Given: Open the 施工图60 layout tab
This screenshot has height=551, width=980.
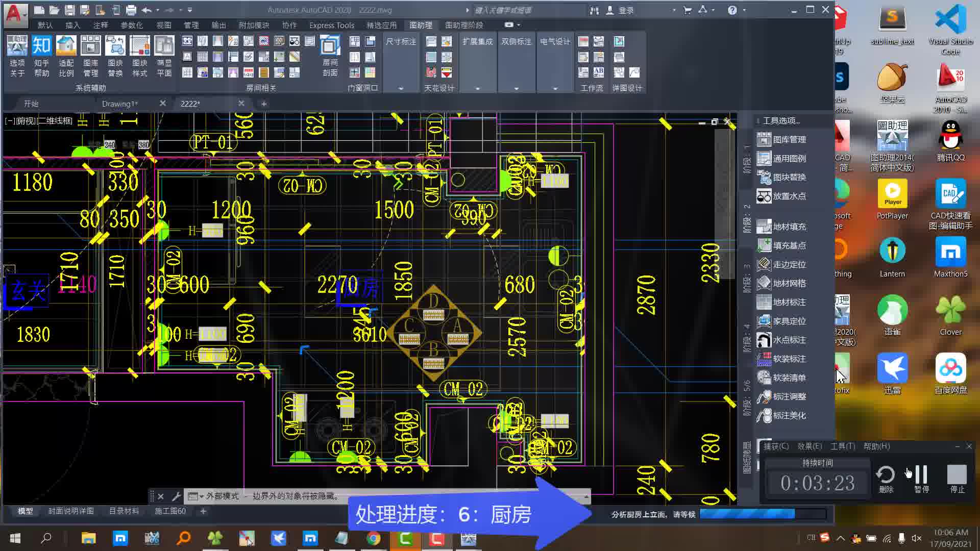Looking at the screenshot, I should click(170, 511).
